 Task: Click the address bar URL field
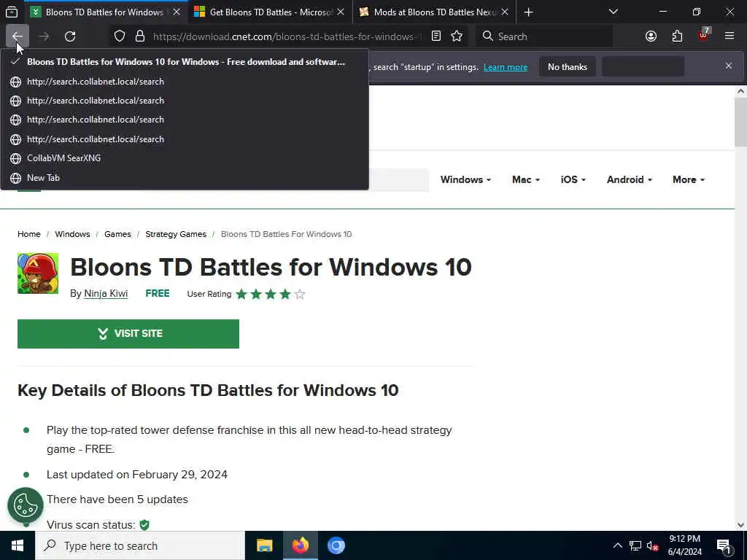tap(287, 36)
